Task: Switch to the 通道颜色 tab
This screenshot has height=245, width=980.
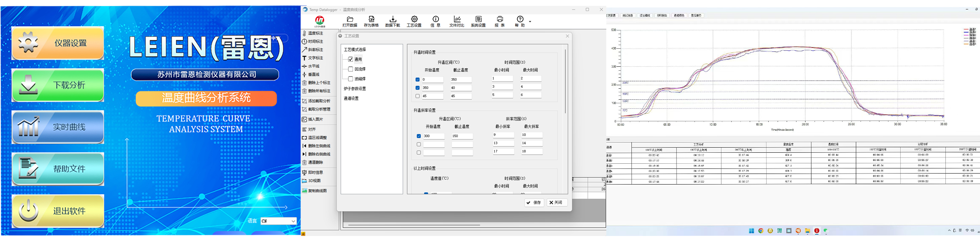Action: click(679, 16)
